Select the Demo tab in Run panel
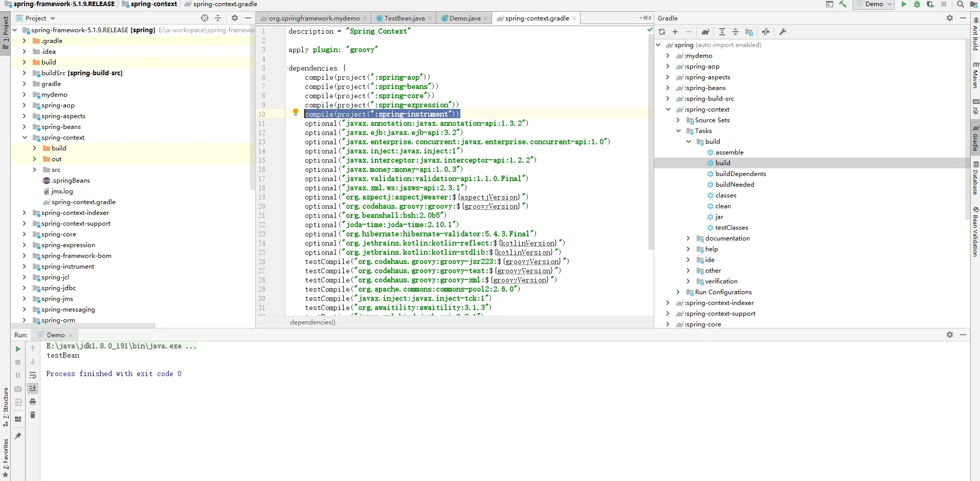Screen dimensions: 980x481 (x=56, y=335)
